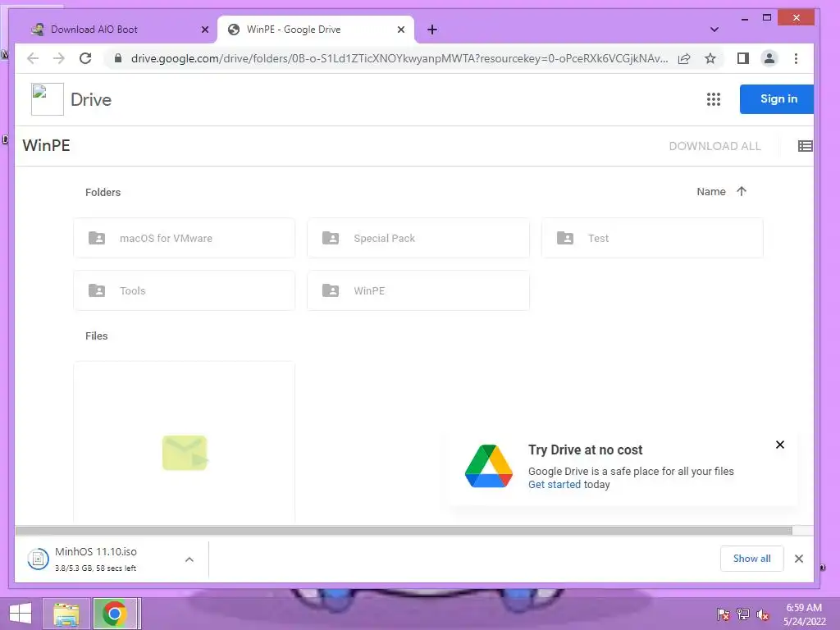The image size is (840, 630).
Task: Click the address bar URL
Action: [399, 58]
